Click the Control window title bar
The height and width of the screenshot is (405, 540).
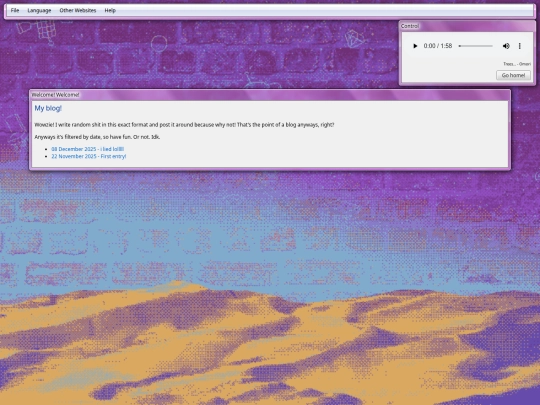point(467,26)
